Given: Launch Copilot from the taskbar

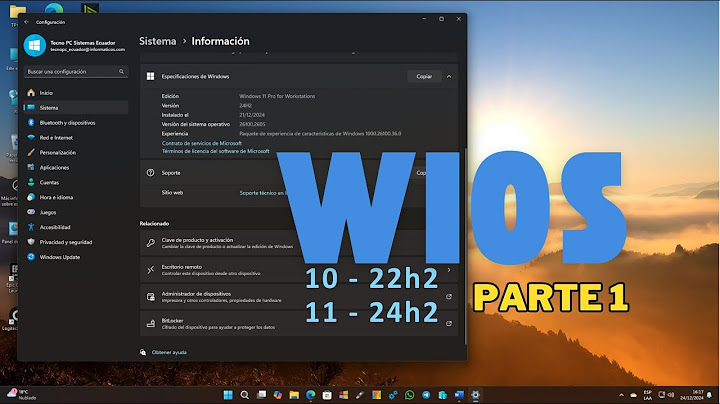Looking at the screenshot, I should [x=278, y=395].
